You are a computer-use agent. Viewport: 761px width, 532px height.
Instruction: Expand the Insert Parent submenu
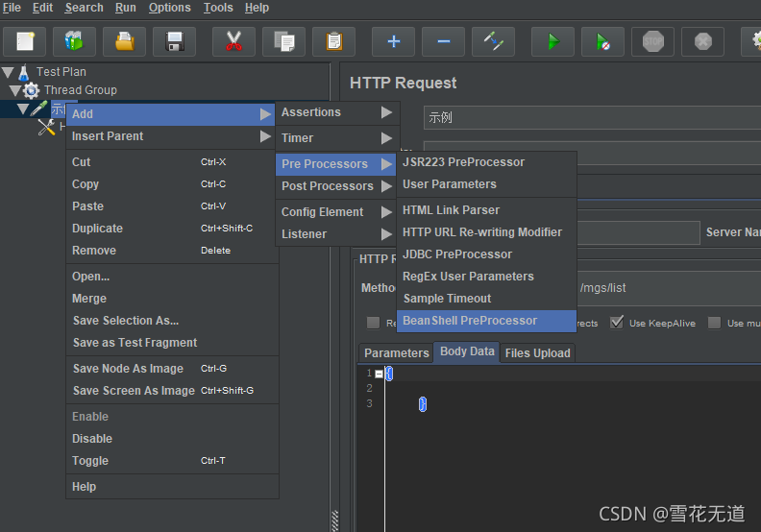coord(170,136)
